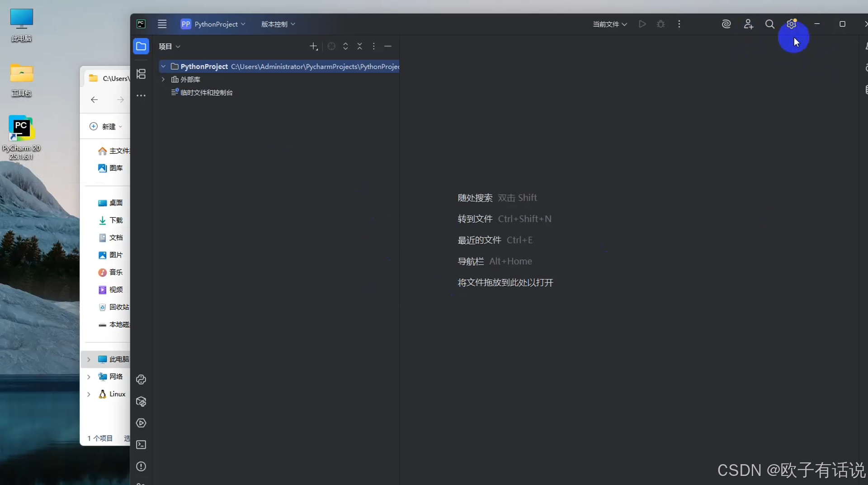Open 图片 in File Explorer sidebar
Viewport: 868px width, 485px height.
(x=111, y=255)
